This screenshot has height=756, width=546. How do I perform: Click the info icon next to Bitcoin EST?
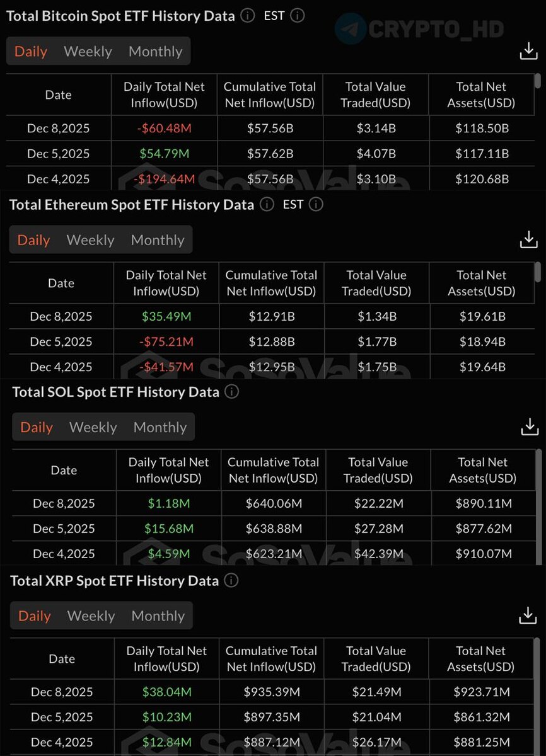298,16
